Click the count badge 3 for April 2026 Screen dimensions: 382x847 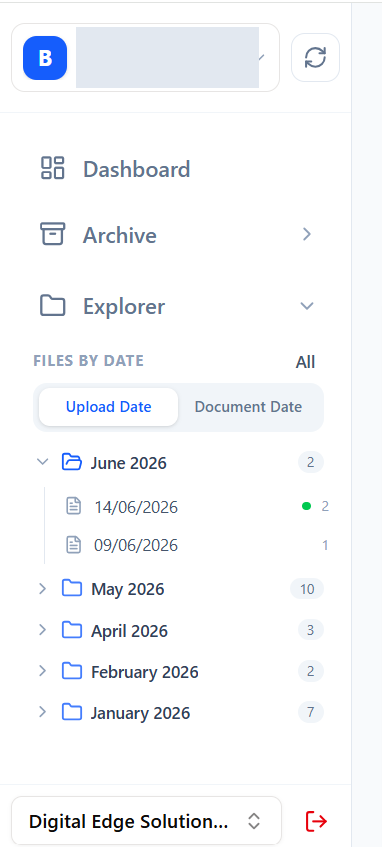pos(311,630)
